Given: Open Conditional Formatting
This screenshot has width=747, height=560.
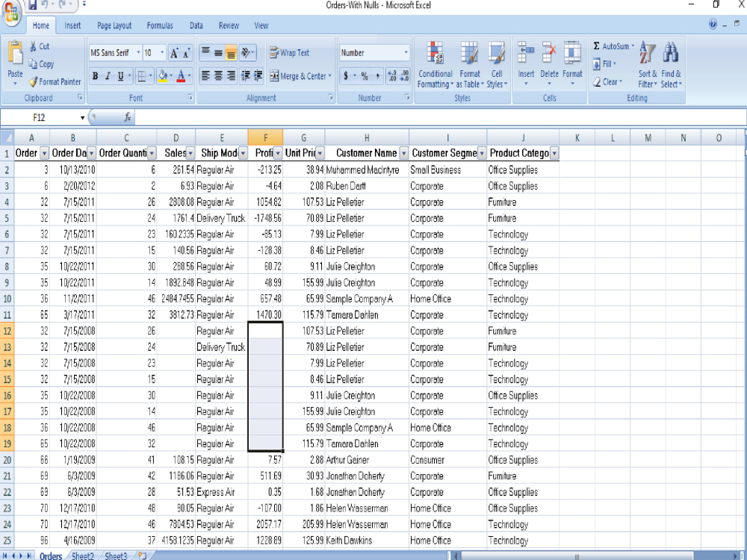Looking at the screenshot, I should [x=435, y=65].
